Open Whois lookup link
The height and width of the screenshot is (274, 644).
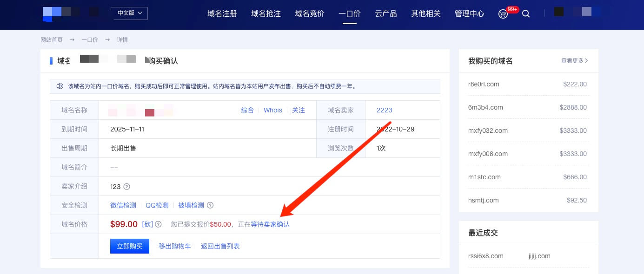click(273, 110)
